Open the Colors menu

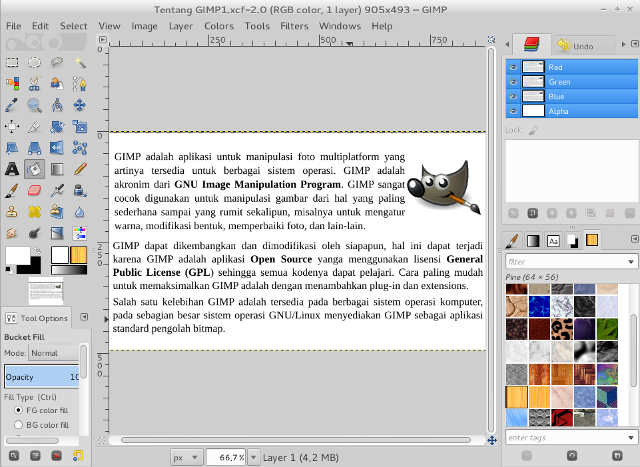(219, 26)
